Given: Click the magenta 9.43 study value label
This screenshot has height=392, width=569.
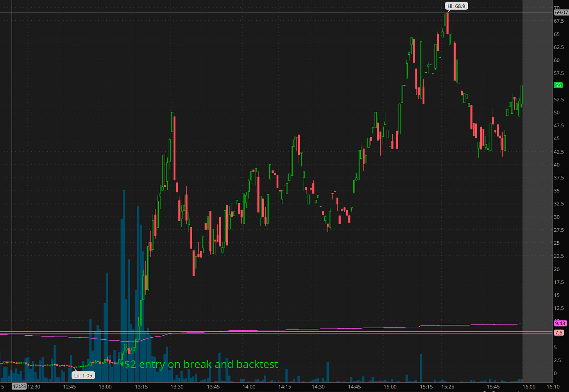Looking at the screenshot, I should (x=560, y=323).
